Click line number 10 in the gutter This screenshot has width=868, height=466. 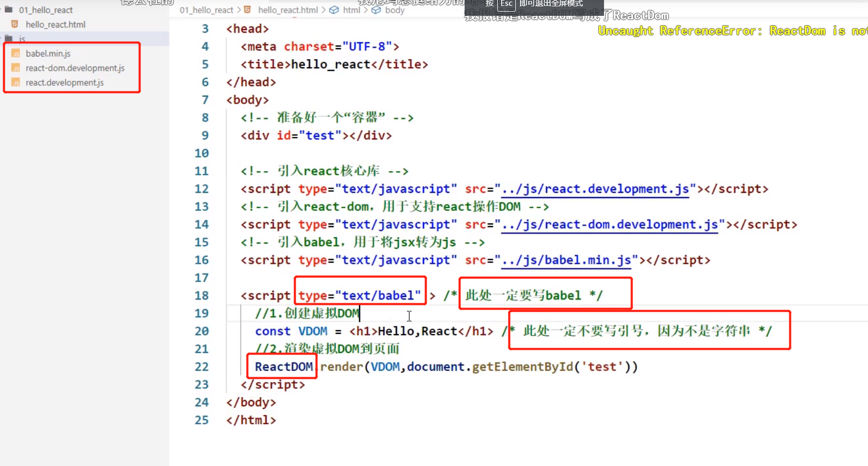[x=202, y=153]
